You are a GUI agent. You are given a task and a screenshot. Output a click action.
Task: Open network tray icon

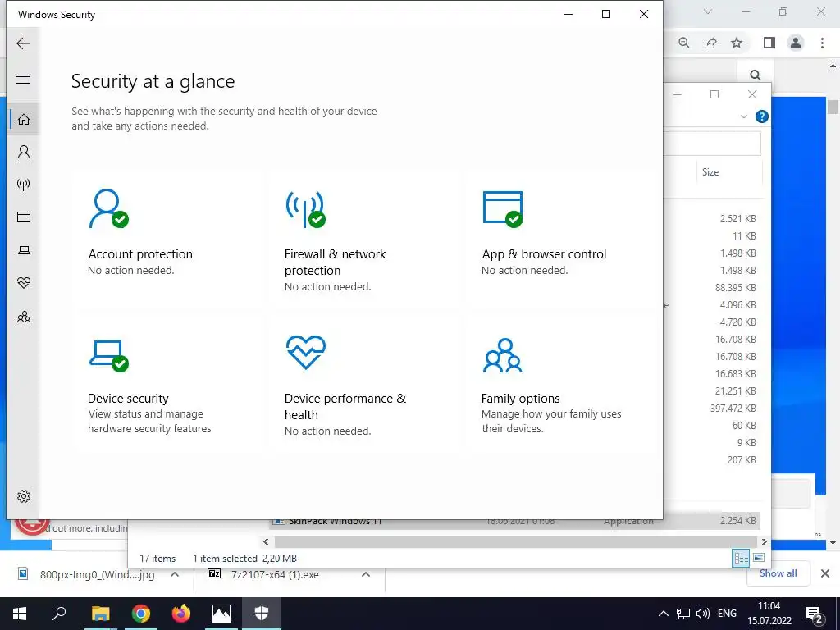683,614
